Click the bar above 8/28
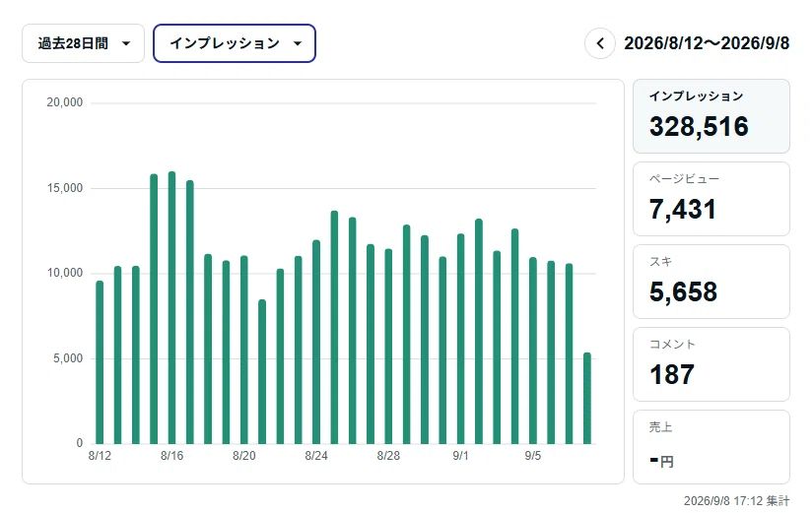The image size is (812, 513). click(388, 347)
